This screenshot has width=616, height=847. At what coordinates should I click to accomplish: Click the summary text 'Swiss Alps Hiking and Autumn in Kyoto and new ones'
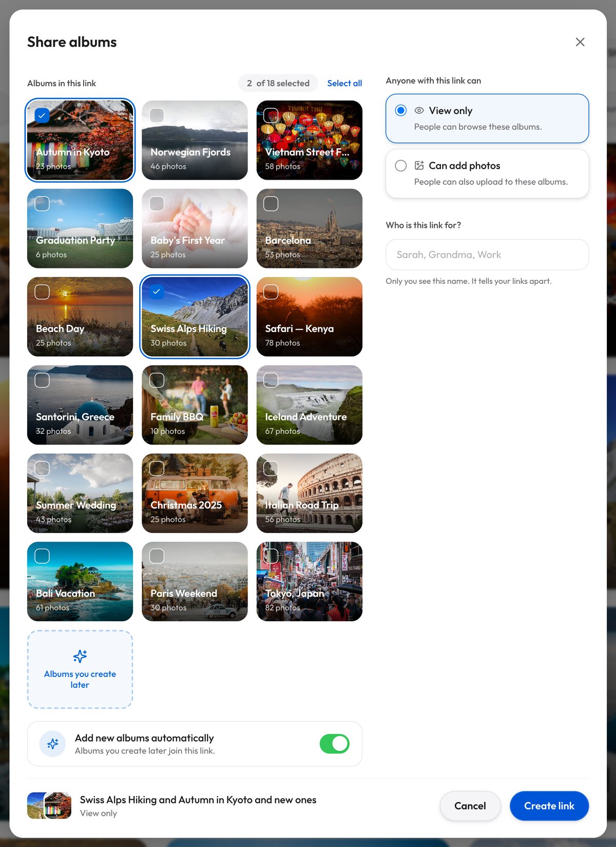pos(198,800)
